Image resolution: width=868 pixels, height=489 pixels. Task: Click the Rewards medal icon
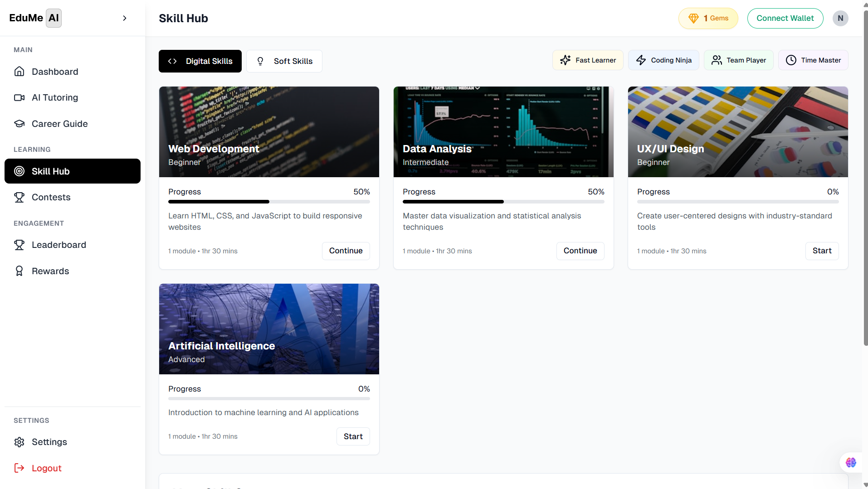click(x=19, y=271)
